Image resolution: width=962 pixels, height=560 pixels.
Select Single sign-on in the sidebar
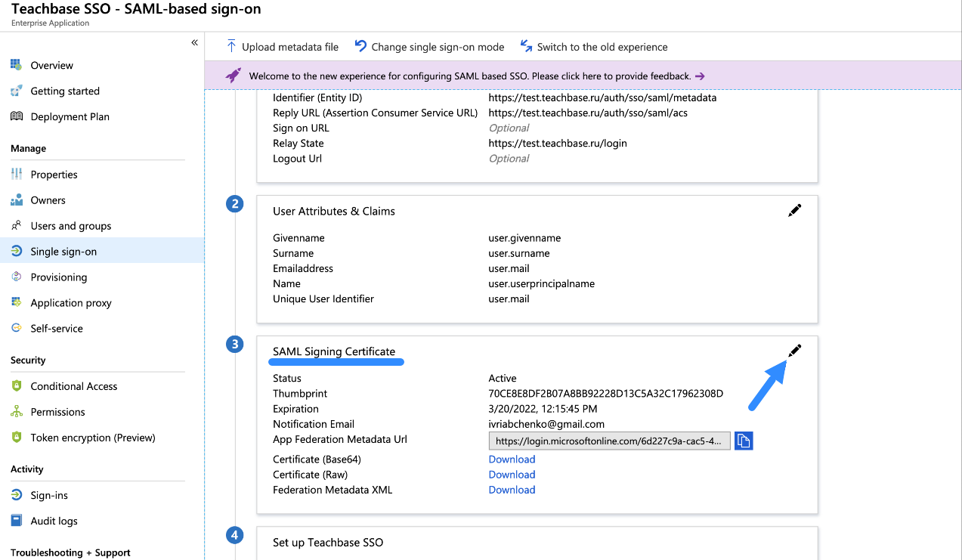pos(63,251)
